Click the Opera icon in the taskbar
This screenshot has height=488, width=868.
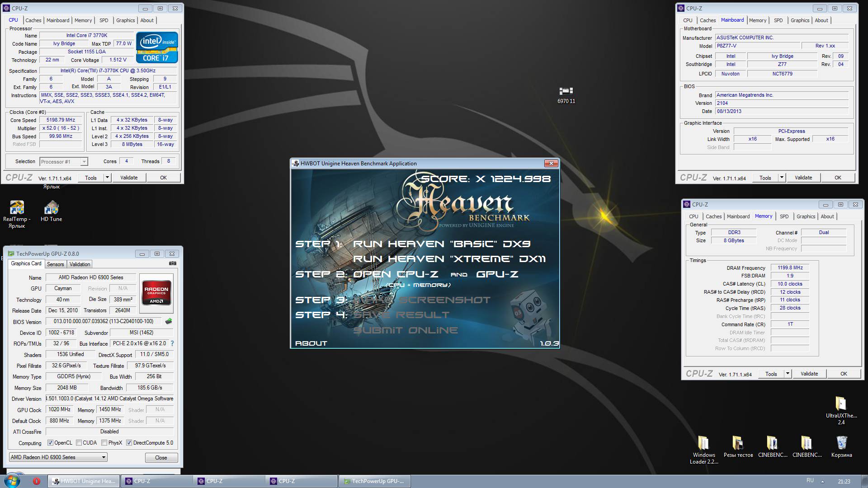(x=37, y=481)
